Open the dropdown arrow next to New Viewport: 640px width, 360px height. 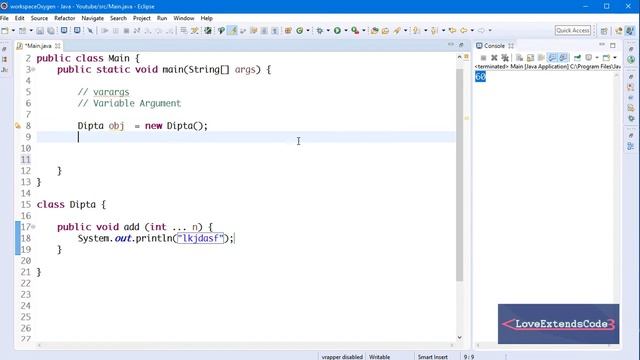tap(13, 31)
